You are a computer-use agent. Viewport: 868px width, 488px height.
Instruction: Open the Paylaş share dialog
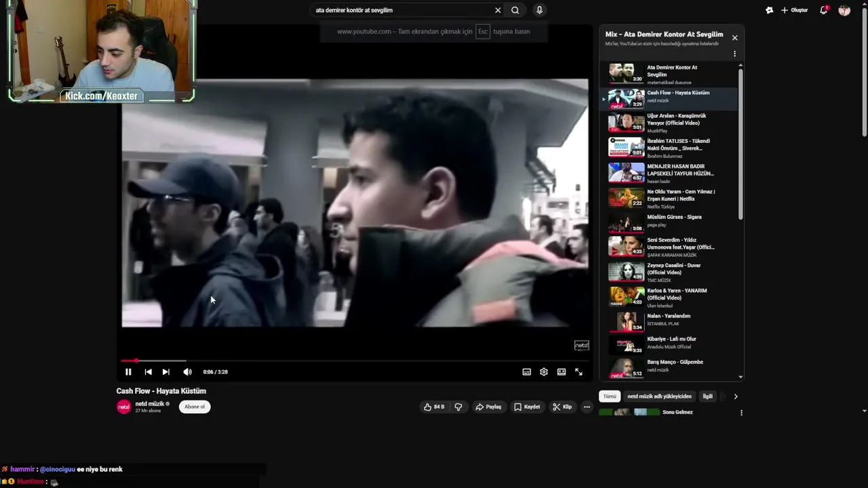pyautogui.click(x=488, y=407)
